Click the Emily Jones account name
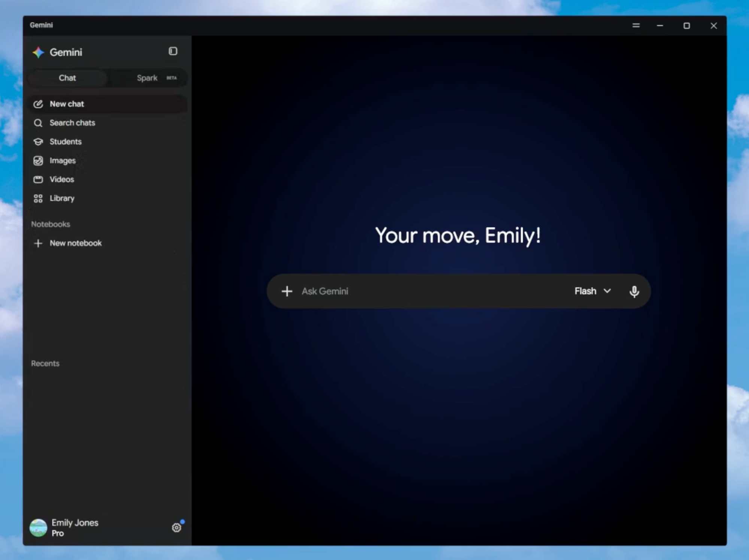Image resolution: width=749 pixels, height=560 pixels. pos(75,523)
